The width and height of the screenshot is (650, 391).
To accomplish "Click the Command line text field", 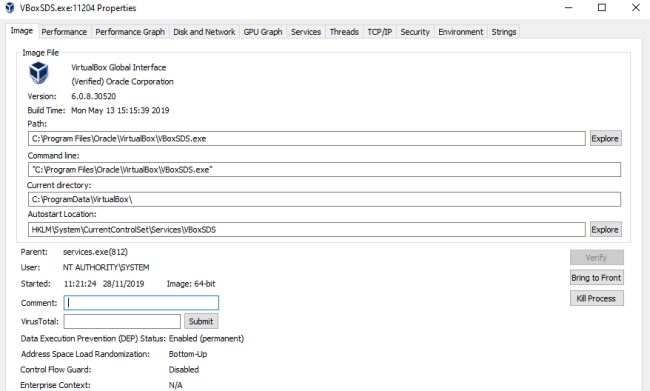I will click(324, 170).
